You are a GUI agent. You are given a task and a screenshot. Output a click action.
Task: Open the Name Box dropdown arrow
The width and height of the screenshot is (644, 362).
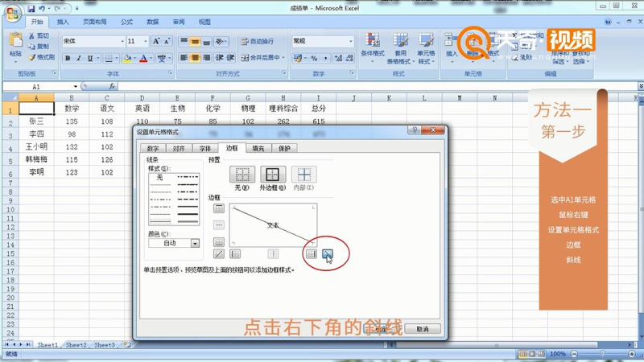[75, 87]
